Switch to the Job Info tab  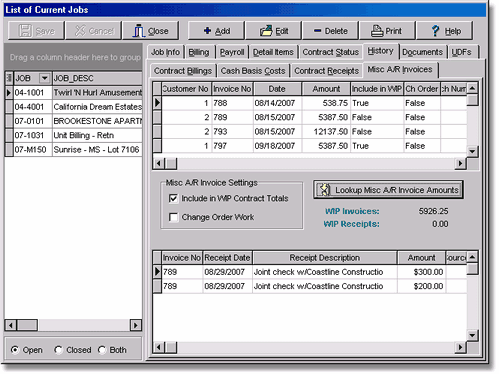(165, 52)
